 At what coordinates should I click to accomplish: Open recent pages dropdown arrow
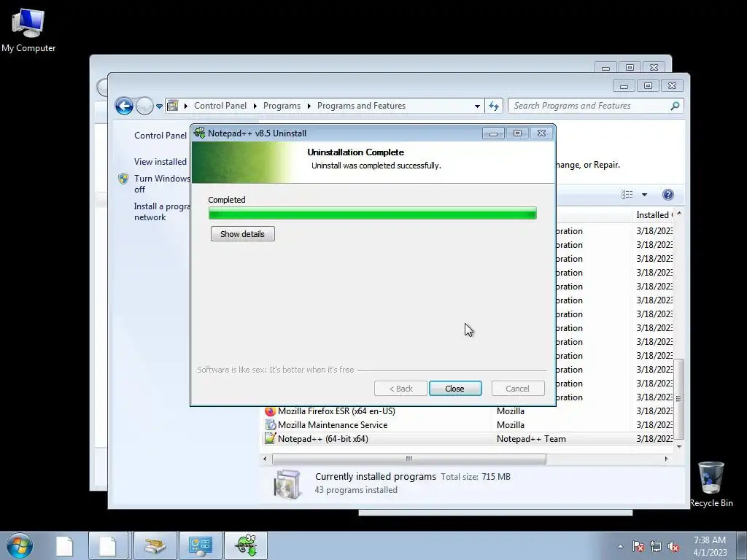pyautogui.click(x=159, y=106)
